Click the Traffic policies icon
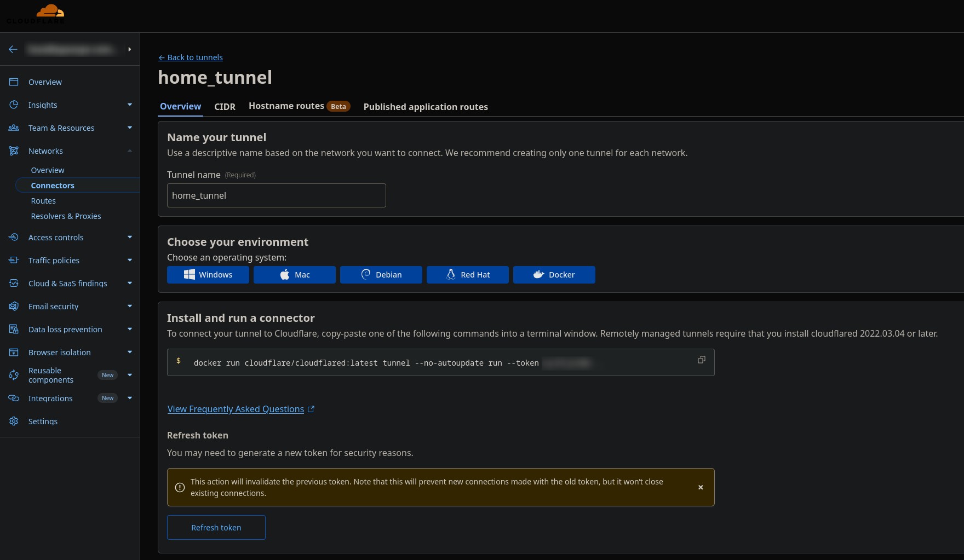The width and height of the screenshot is (964, 560). [14, 261]
